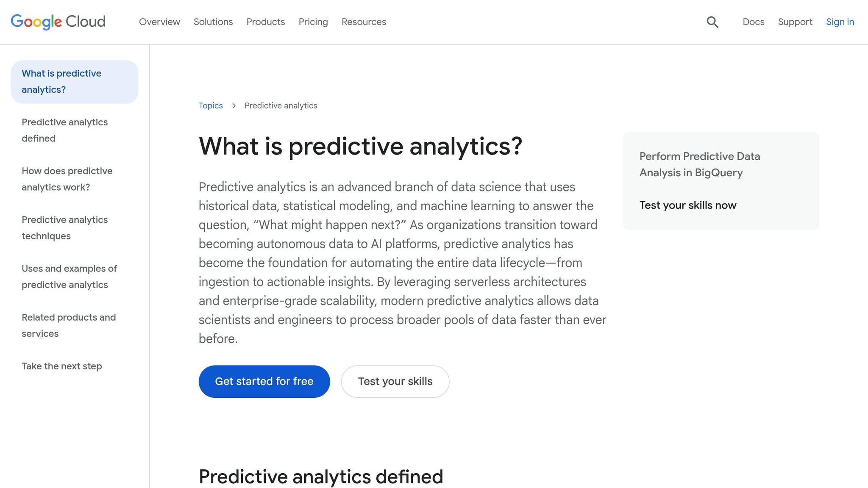Sign in to Google Cloud
The height and width of the screenshot is (488, 868).
[x=840, y=22]
